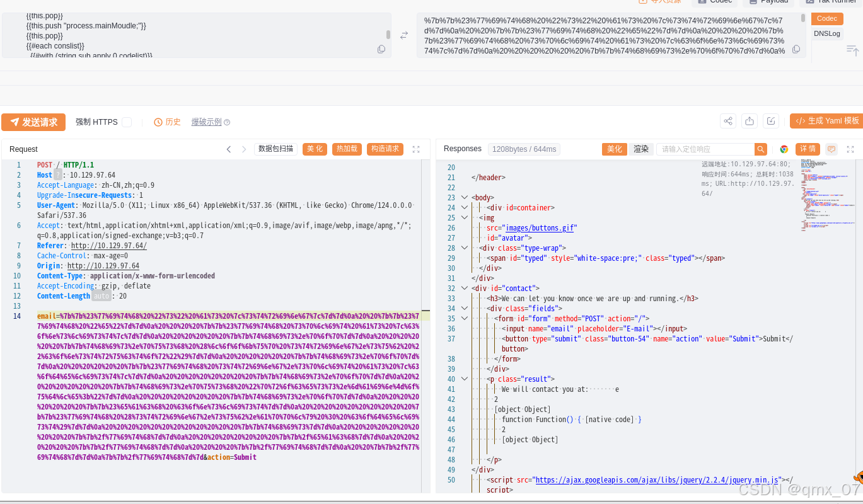Image resolution: width=863 pixels, height=504 pixels.
Task: Open jquery.min.js script URL link
Action: [658, 480]
